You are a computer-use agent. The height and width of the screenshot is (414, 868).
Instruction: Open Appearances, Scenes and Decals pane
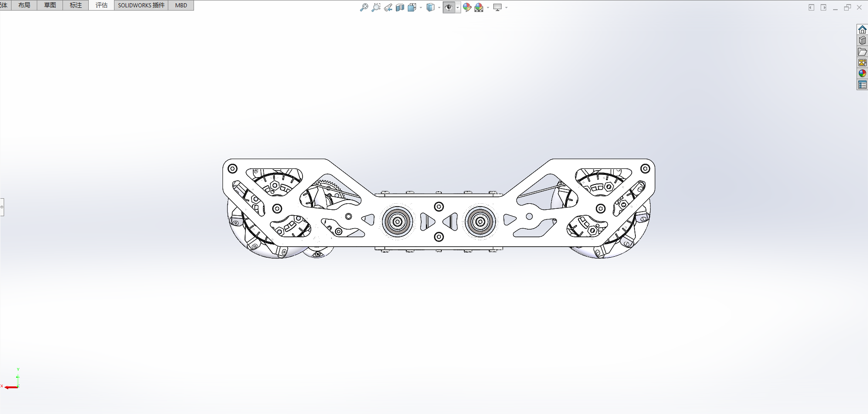862,74
